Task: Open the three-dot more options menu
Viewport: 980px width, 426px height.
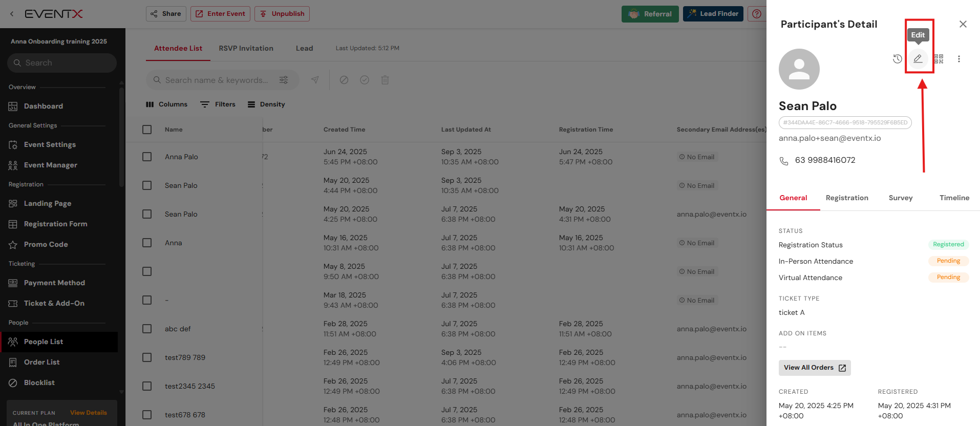Action: coord(959,59)
